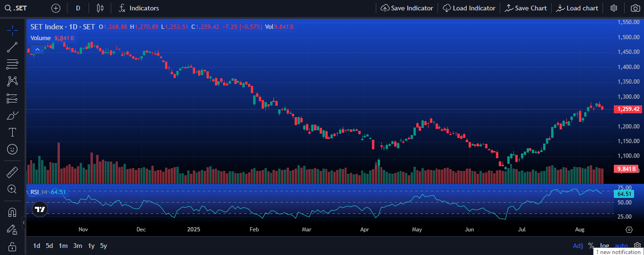Click the TradingView logo
The image size is (644, 255).
point(40,209)
